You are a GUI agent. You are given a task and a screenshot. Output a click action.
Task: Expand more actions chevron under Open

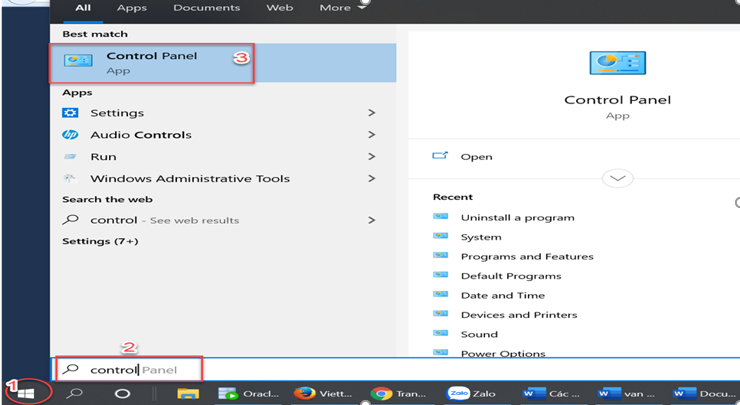pos(617,178)
